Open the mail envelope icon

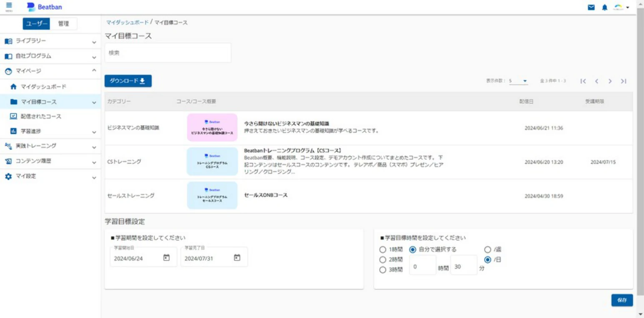(591, 7)
